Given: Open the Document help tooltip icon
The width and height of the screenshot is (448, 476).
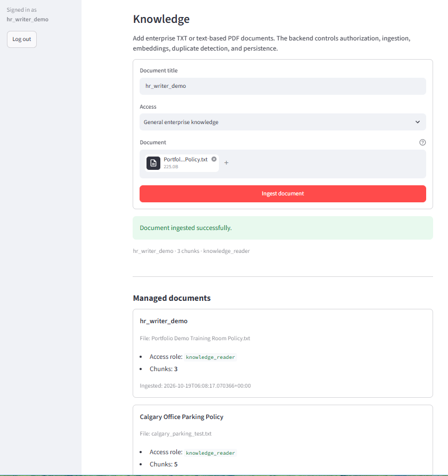Looking at the screenshot, I should pos(422,142).
